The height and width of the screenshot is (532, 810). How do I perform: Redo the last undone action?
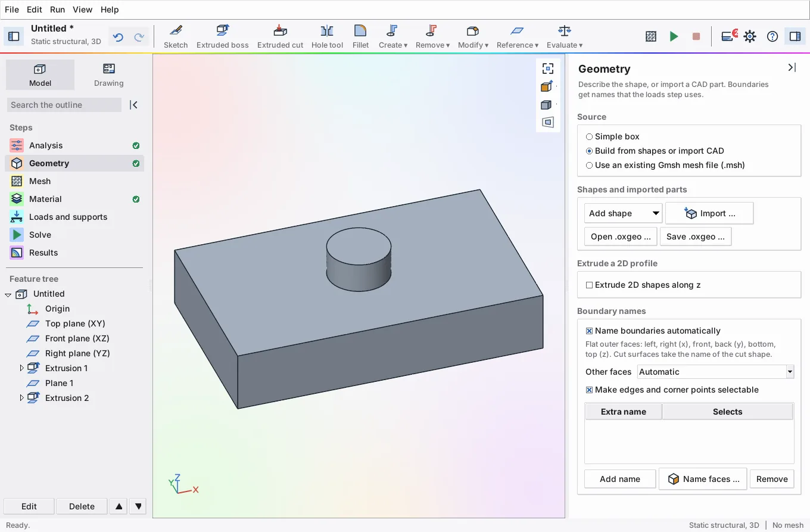point(139,37)
